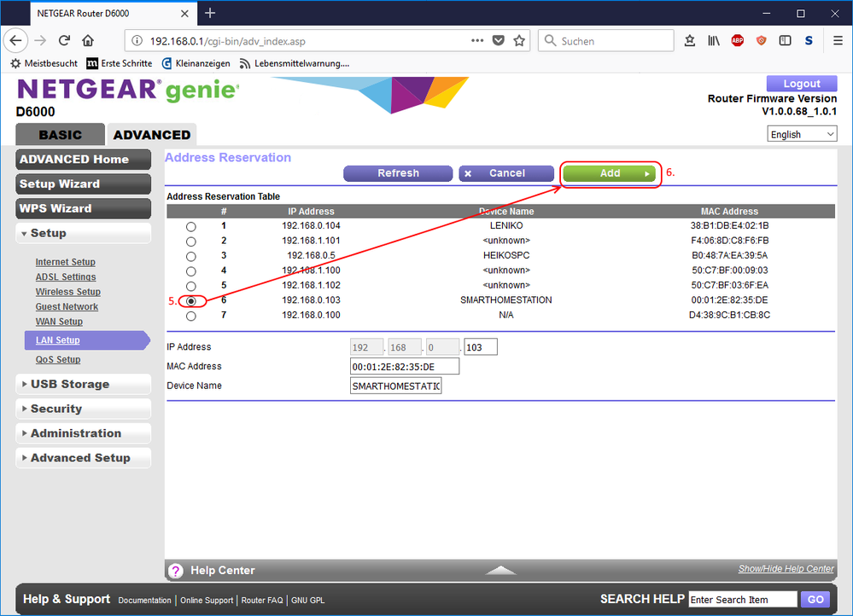Open Internet Setup link
Screen dimensions: 853x616
(65, 262)
